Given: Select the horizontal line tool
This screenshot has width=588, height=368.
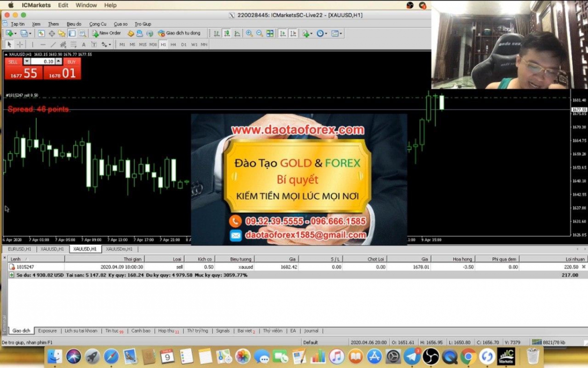Looking at the screenshot, I should (43, 45).
